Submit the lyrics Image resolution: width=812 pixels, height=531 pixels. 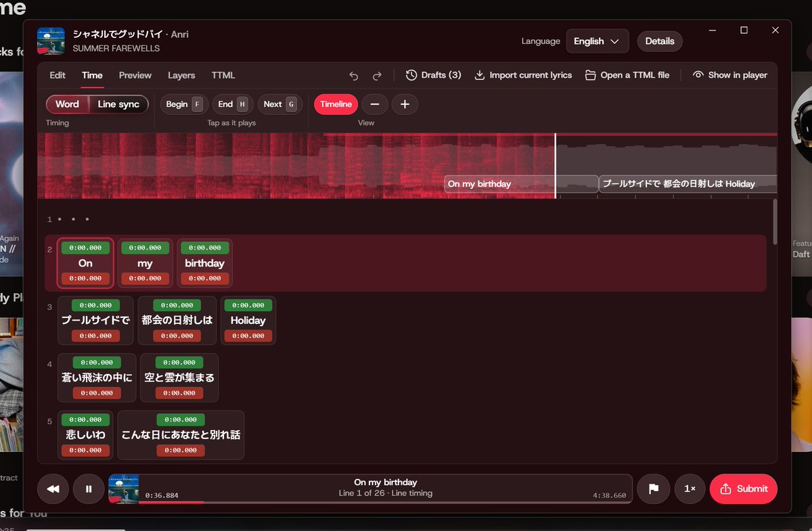pos(744,489)
